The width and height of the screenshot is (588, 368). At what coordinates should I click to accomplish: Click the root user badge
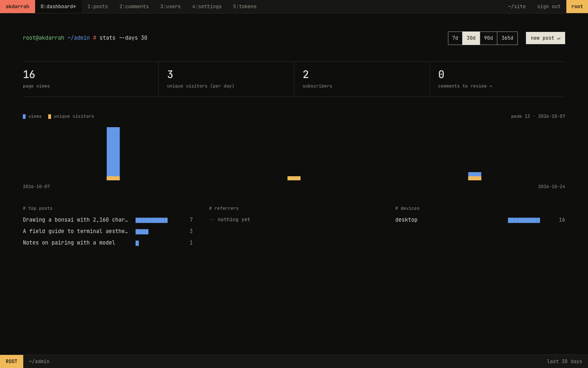577,7
